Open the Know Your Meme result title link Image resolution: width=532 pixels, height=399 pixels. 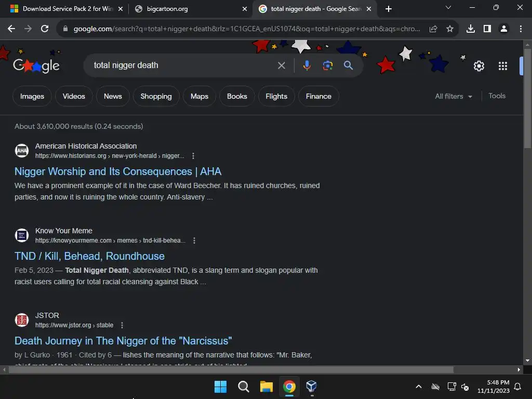[89, 256]
